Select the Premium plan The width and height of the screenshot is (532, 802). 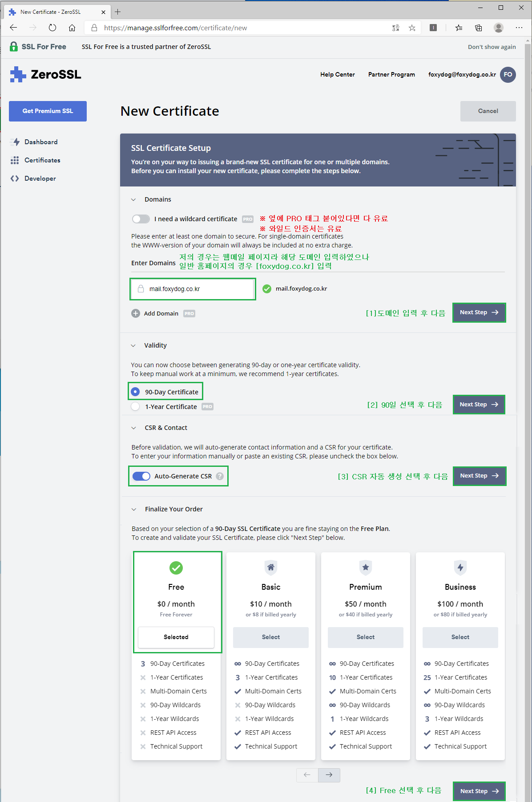click(366, 637)
